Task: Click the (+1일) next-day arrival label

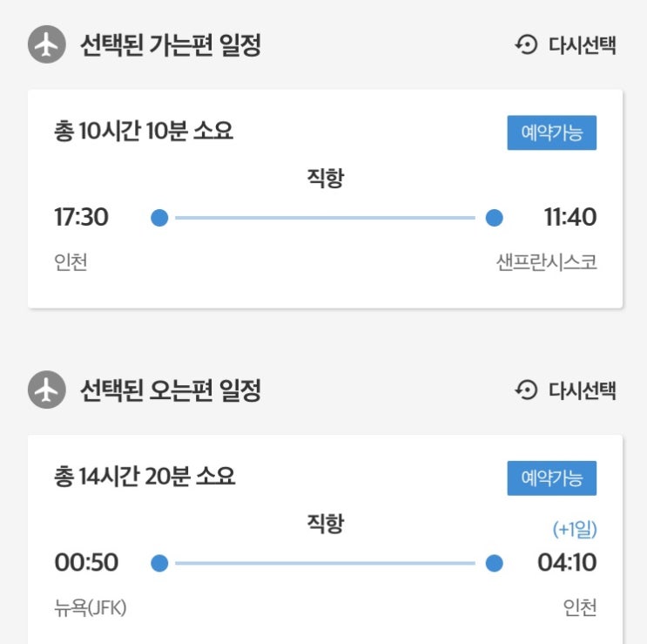Action: 574,529
